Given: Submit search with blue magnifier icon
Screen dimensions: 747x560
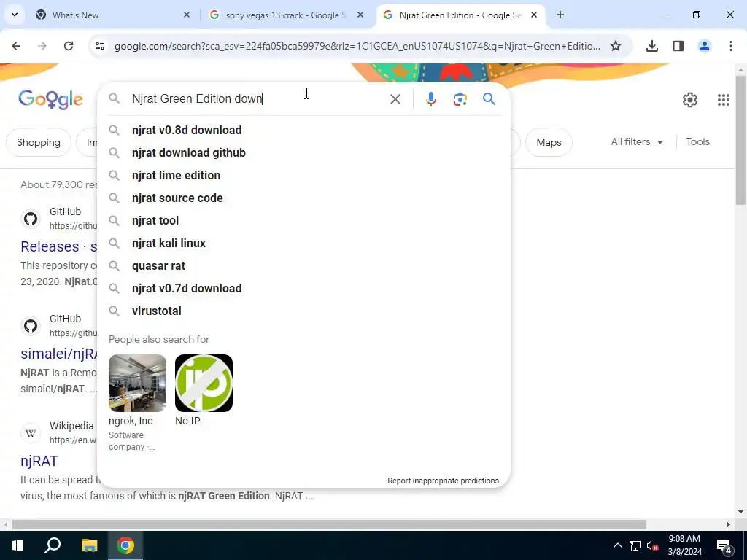Looking at the screenshot, I should [x=489, y=99].
